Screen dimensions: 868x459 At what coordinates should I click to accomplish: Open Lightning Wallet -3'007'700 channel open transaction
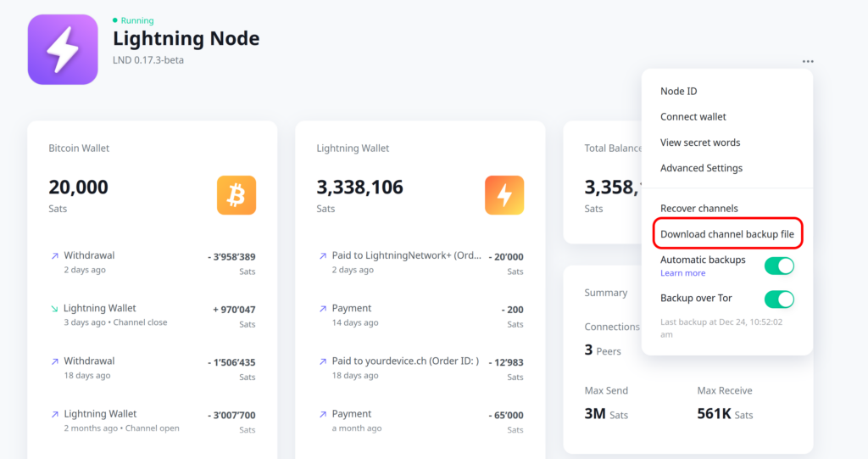click(153, 421)
